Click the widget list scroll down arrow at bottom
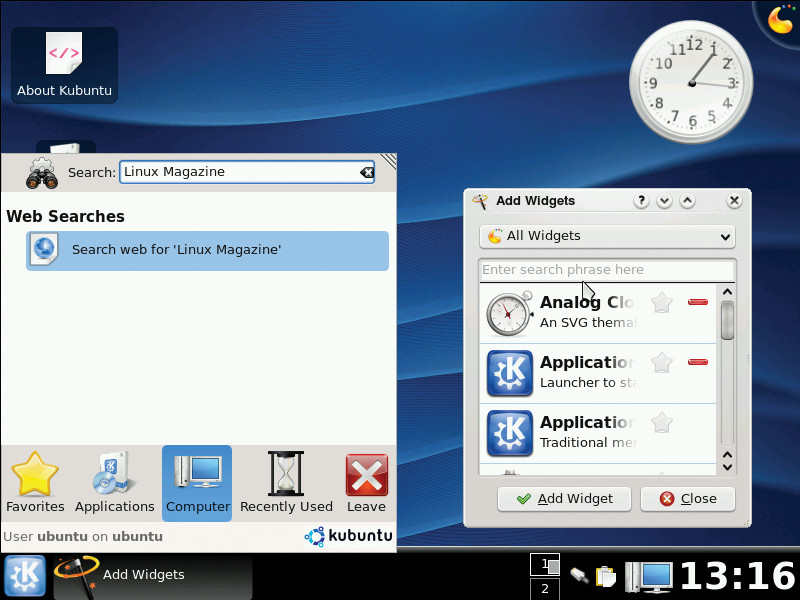The image size is (800, 600). 728,467
